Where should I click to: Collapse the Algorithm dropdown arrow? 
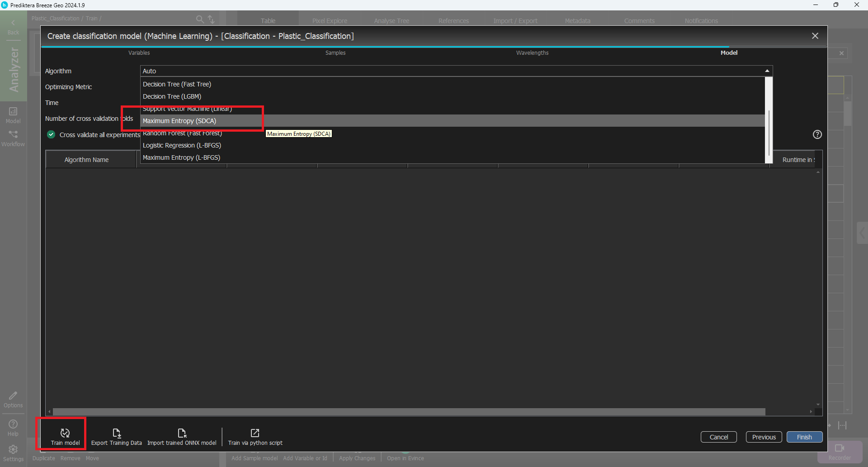click(767, 71)
